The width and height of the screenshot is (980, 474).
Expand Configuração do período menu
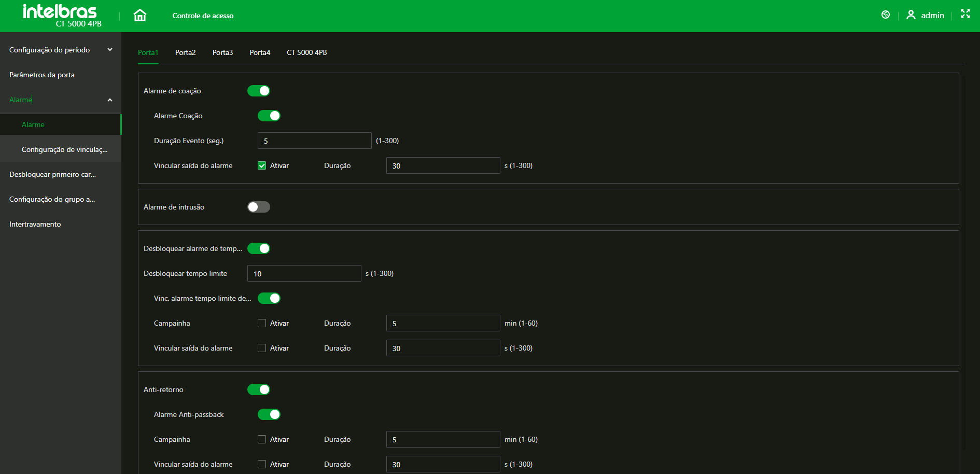[60, 50]
